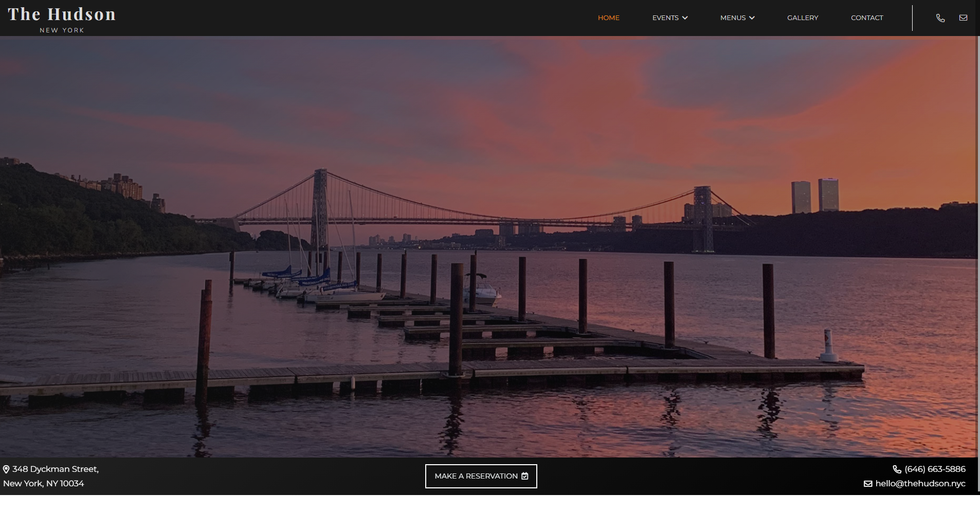This screenshot has width=980, height=511.
Task: Email hello@thehudson.nyc link
Action: (920, 484)
